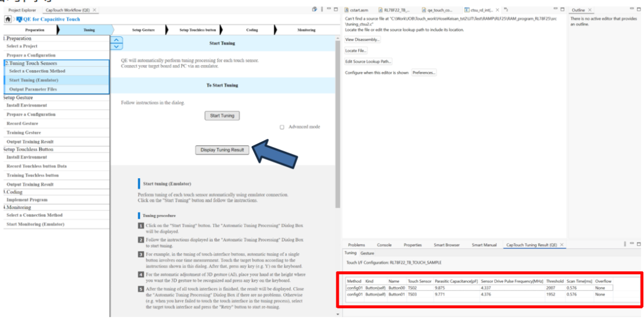Click the 'Overflow' column header
The height and width of the screenshot is (320, 644).
point(603,281)
